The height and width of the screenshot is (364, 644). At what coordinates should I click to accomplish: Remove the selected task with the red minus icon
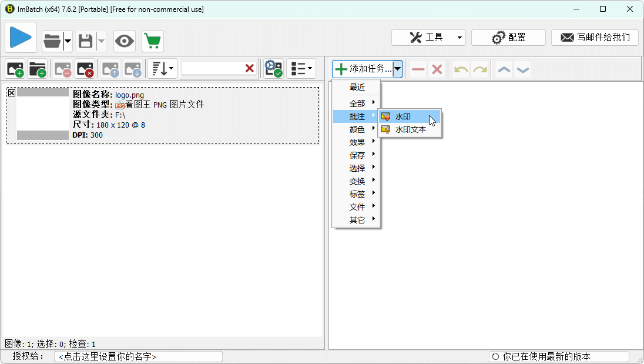pyautogui.click(x=417, y=69)
